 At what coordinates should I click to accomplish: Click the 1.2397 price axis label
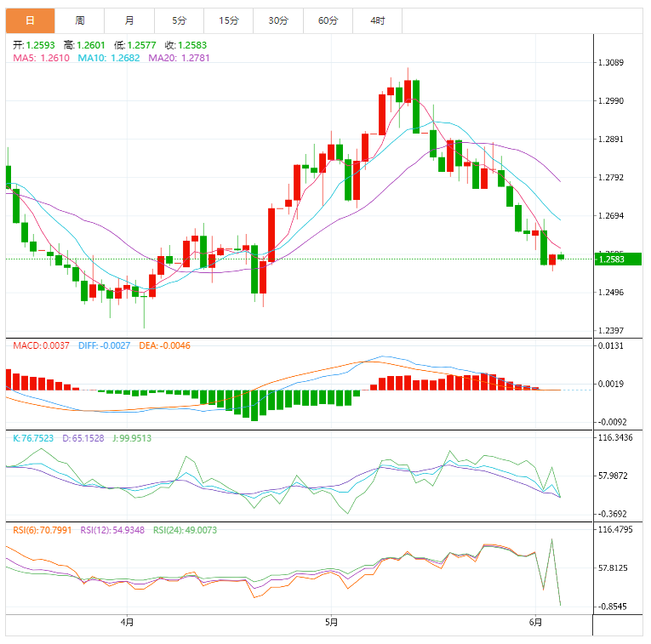click(611, 331)
